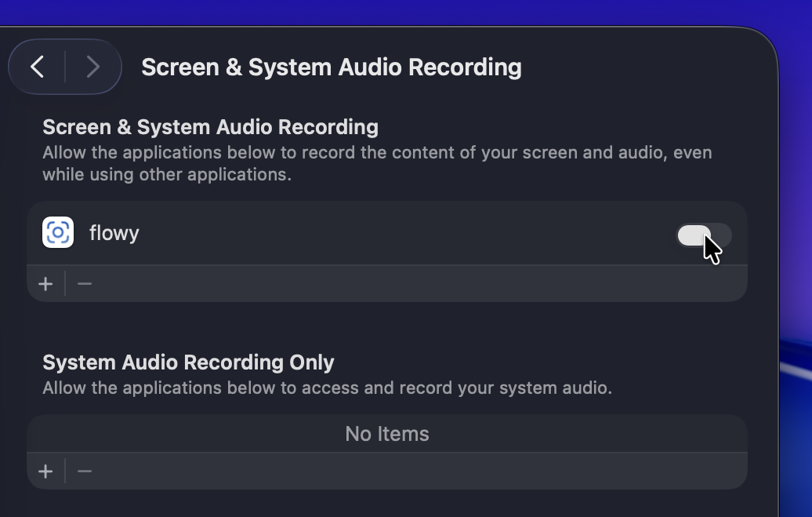The height and width of the screenshot is (517, 812).
Task: Click the bold "Screen & System Audio Recording" section heading
Action: [x=210, y=127]
